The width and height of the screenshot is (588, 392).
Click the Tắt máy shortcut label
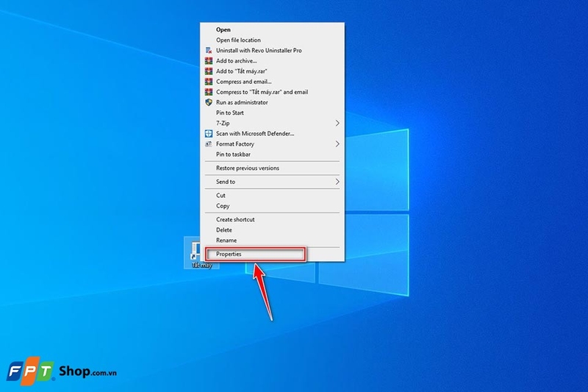click(x=201, y=266)
